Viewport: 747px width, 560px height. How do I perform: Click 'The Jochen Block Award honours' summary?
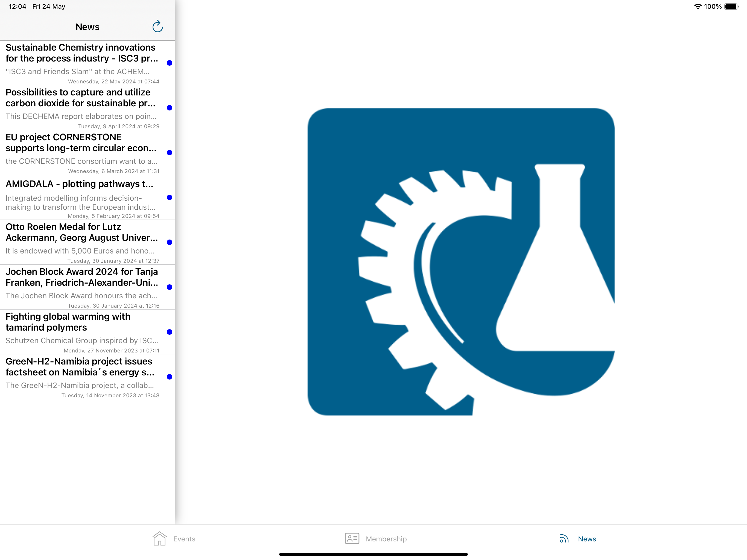(x=81, y=296)
